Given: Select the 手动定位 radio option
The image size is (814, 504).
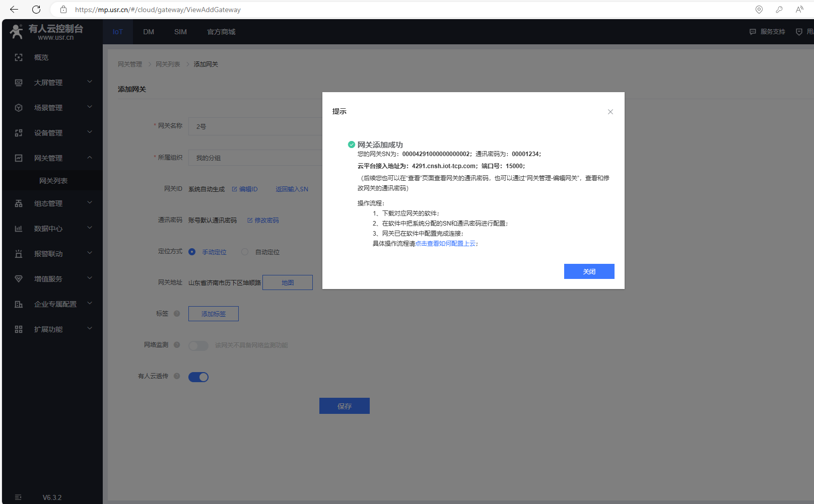Looking at the screenshot, I should click(x=192, y=252).
